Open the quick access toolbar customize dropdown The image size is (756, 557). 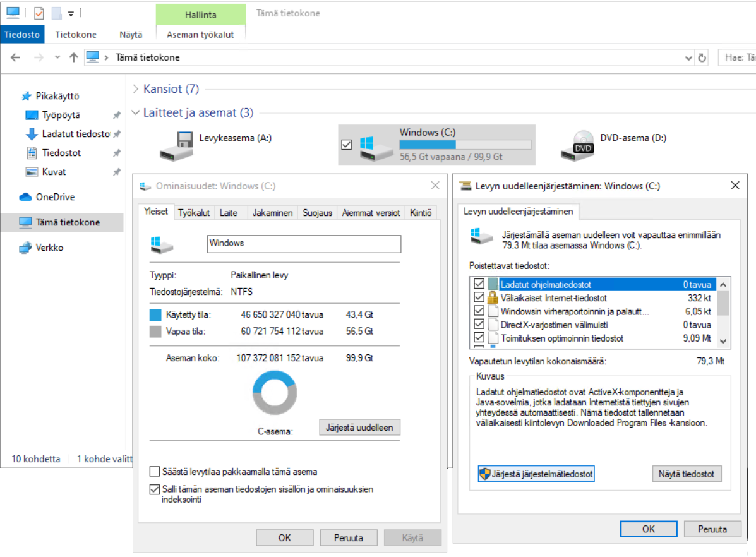tap(71, 14)
